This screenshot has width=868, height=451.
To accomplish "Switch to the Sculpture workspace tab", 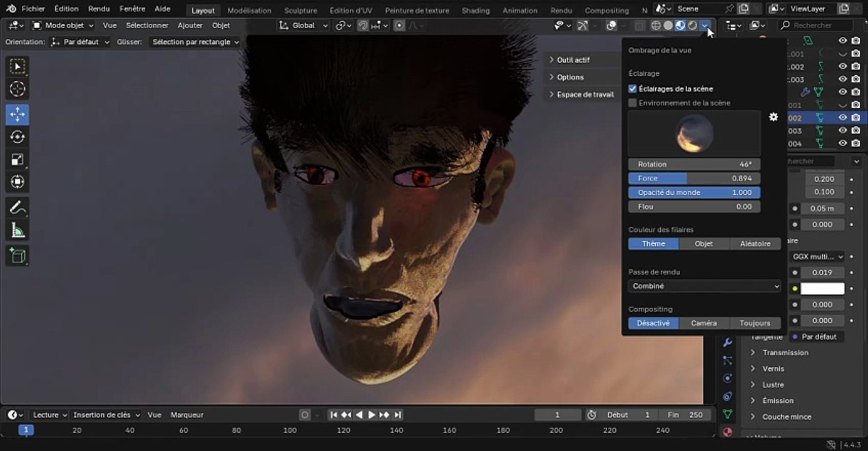I will point(300,11).
